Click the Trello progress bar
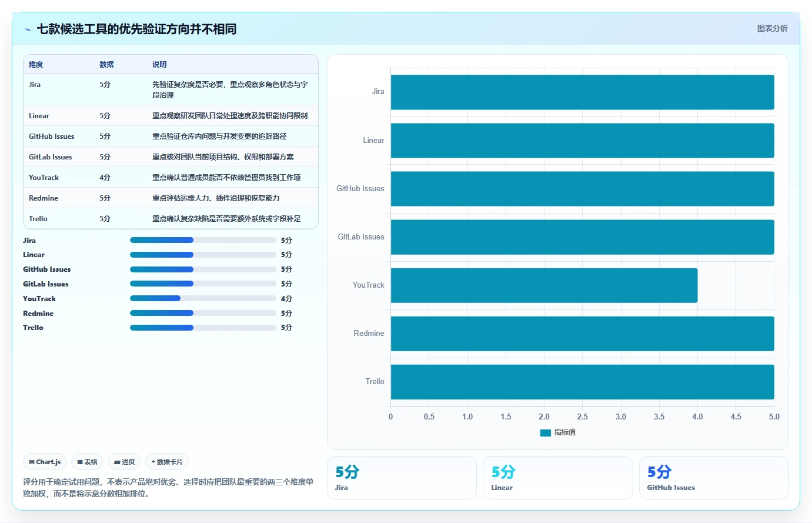The width and height of the screenshot is (812, 523). [203, 328]
